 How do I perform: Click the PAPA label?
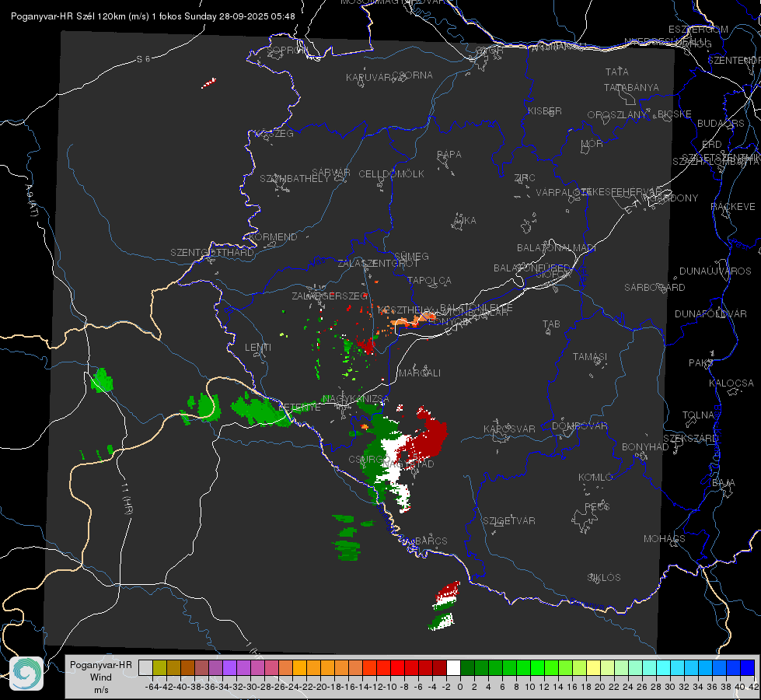coord(449,155)
